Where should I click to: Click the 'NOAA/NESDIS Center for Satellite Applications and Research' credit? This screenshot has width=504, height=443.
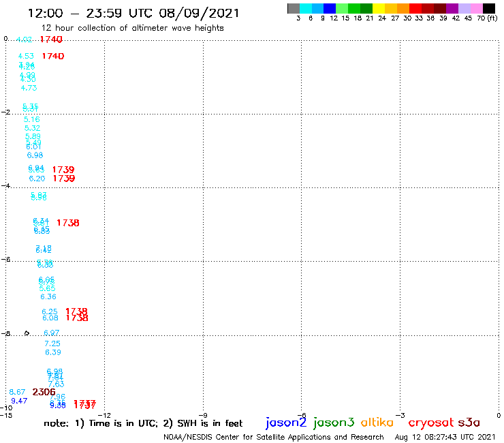coord(274,438)
